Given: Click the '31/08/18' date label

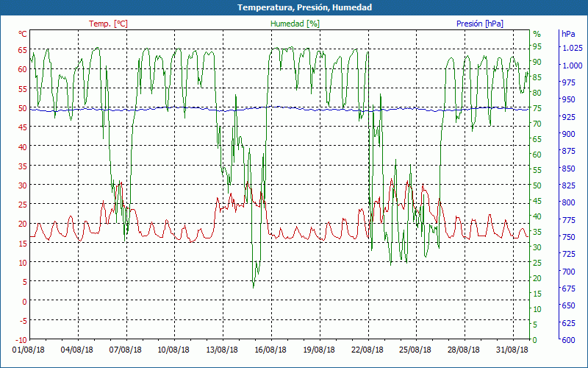Looking at the screenshot, I should coord(512,350).
